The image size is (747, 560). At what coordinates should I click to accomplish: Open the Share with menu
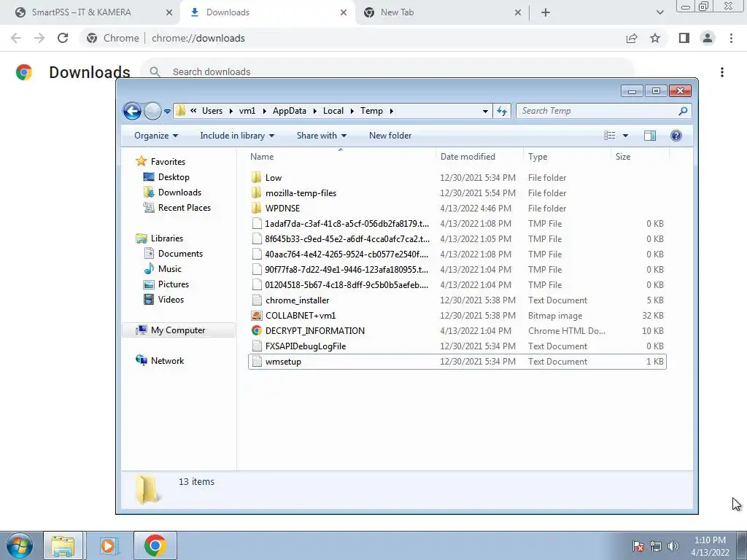(322, 136)
